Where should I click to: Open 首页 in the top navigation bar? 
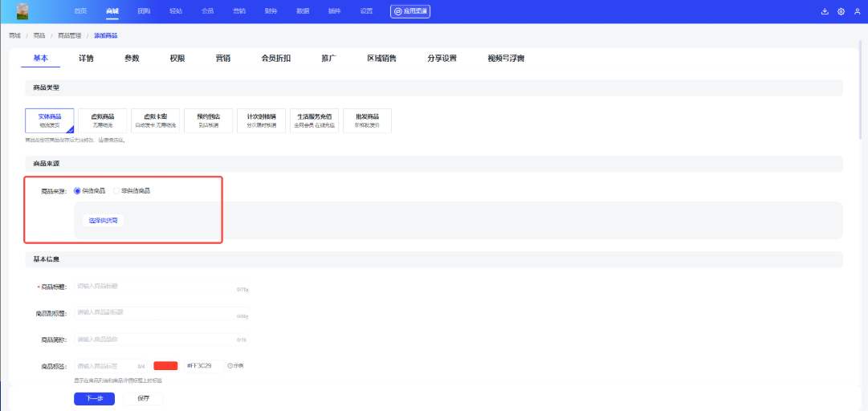pyautogui.click(x=80, y=11)
